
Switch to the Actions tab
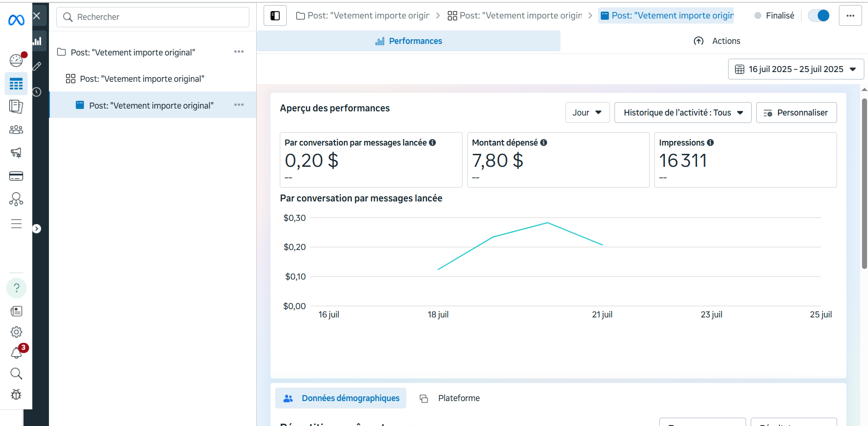(717, 41)
